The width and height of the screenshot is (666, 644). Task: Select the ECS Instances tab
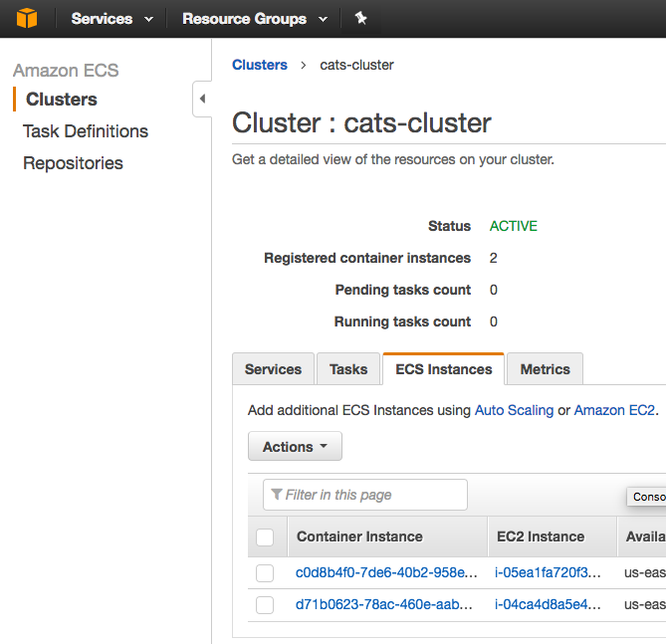pyautogui.click(x=444, y=369)
